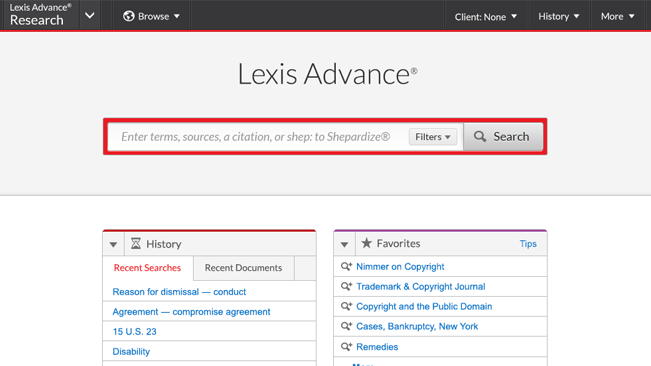
Task: Click search icon beside Nimmer on Copyright
Action: tap(346, 266)
